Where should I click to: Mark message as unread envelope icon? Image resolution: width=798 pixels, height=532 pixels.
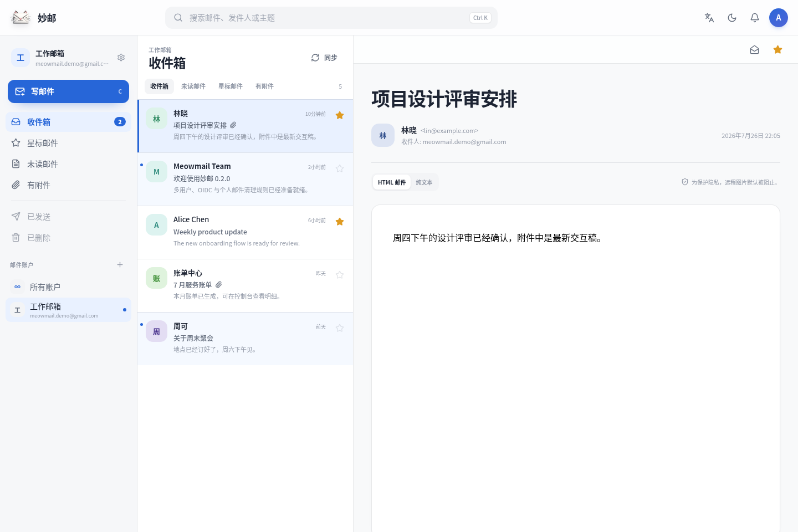754,50
